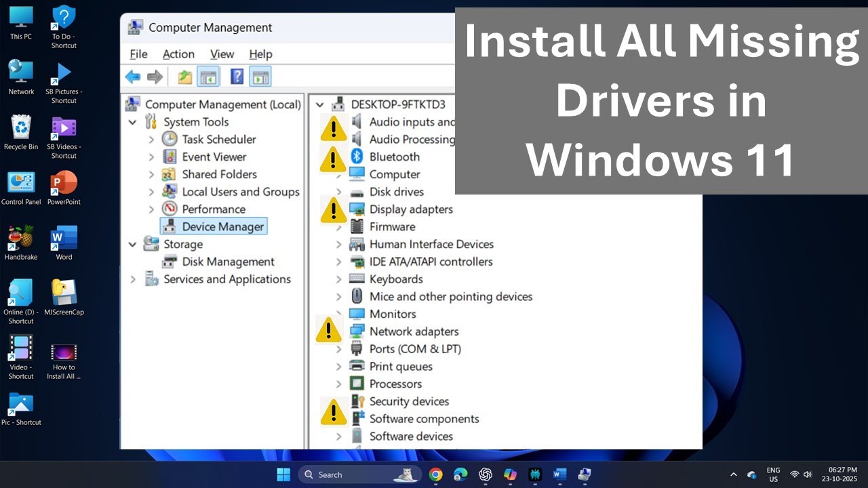The height and width of the screenshot is (488, 868).
Task: Open the View menu
Action: [222, 54]
